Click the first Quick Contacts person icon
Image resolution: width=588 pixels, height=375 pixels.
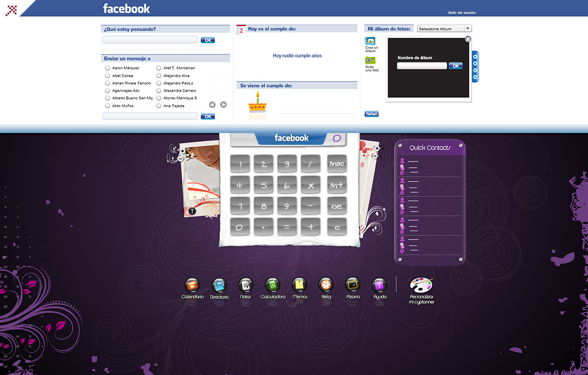[402, 162]
